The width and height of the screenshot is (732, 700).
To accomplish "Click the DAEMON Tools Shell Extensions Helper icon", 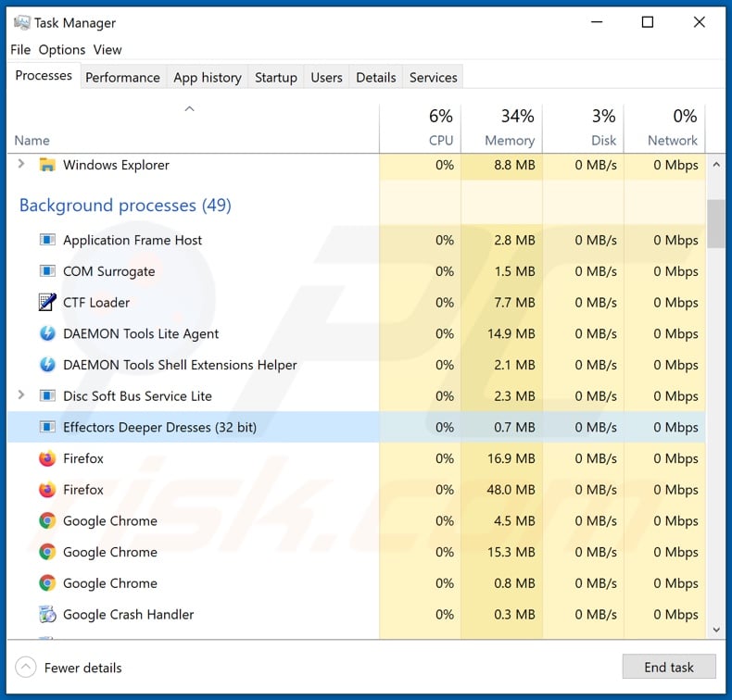I will (x=47, y=365).
